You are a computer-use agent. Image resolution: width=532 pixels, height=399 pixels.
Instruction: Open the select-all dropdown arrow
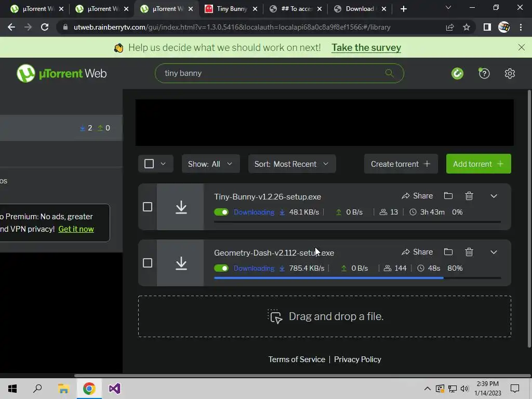[163, 164]
